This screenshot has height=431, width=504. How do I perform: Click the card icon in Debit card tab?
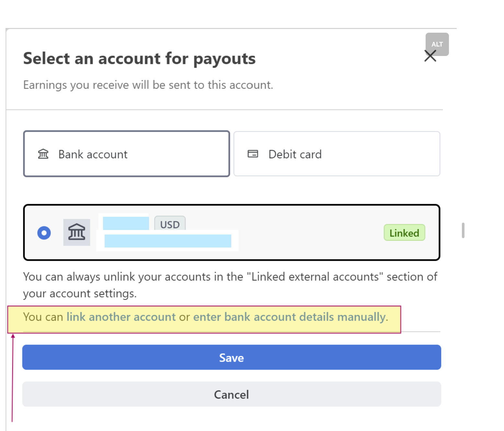tap(253, 154)
